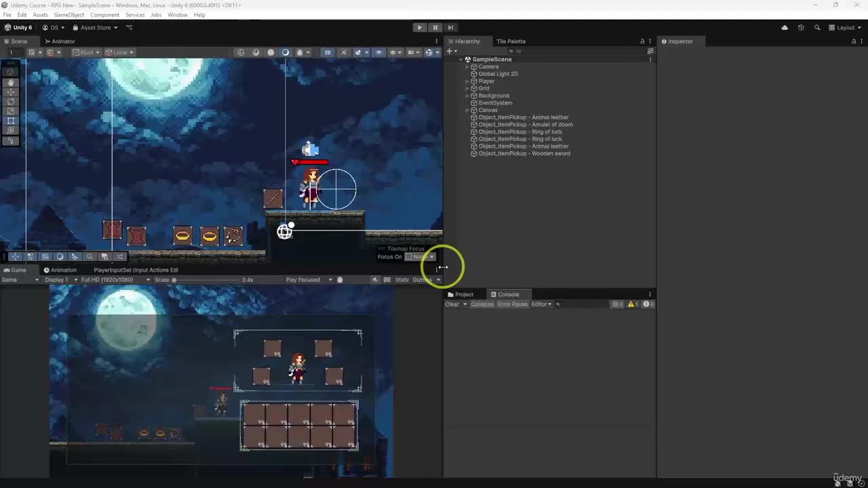Open Unity cloud services icon
This screenshot has width=868, height=488.
click(x=785, y=28)
